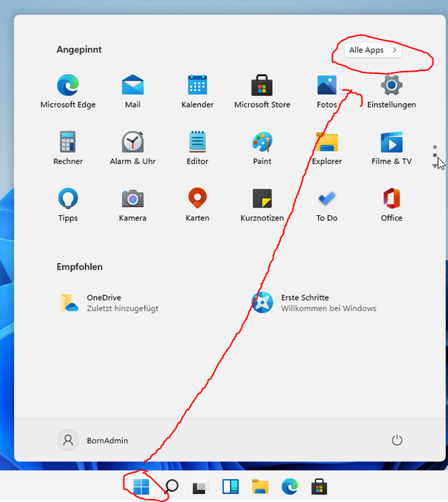
Task: Open Einstellungen (settings gear)
Action: tap(391, 91)
